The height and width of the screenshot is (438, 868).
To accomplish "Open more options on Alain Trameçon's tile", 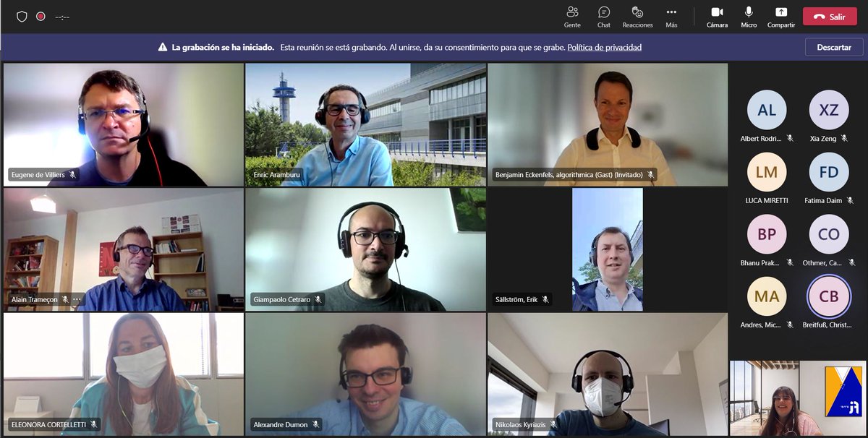I will (x=77, y=299).
